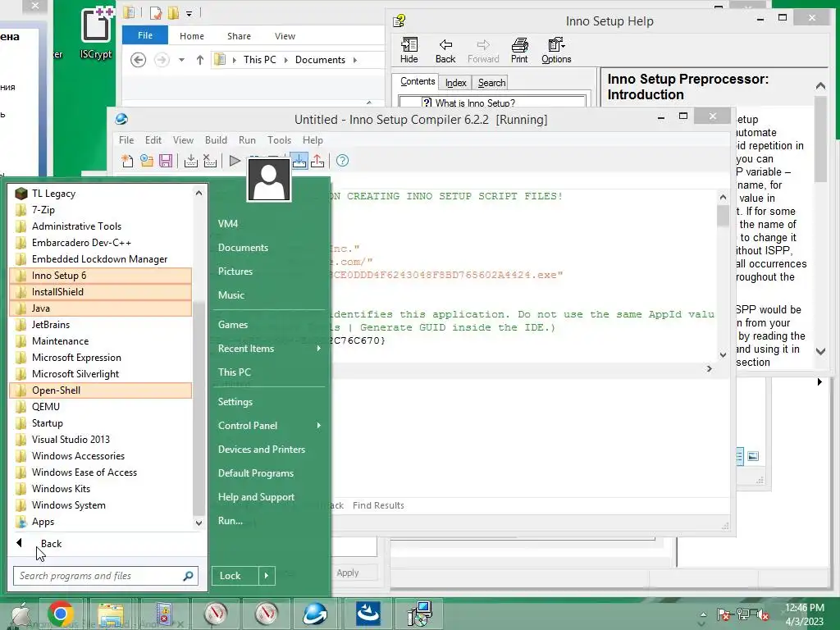Click the Print icon in Inno Setup Help

[519, 50]
